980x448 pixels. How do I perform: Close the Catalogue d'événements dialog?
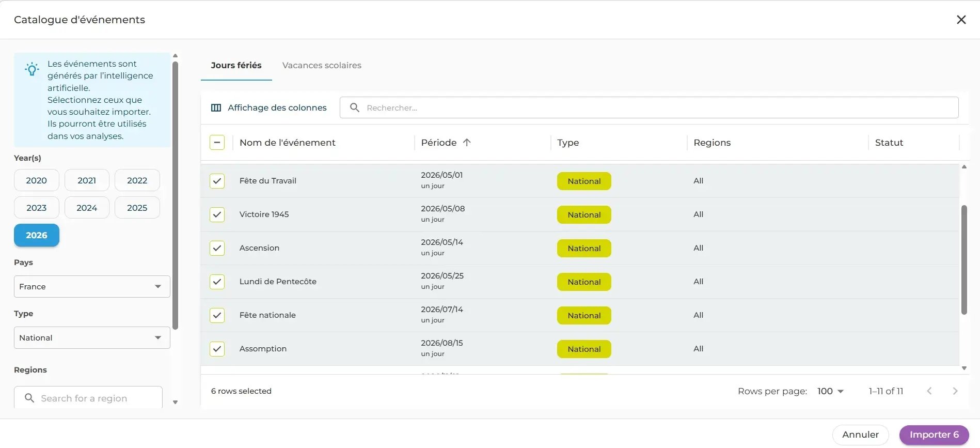(961, 20)
